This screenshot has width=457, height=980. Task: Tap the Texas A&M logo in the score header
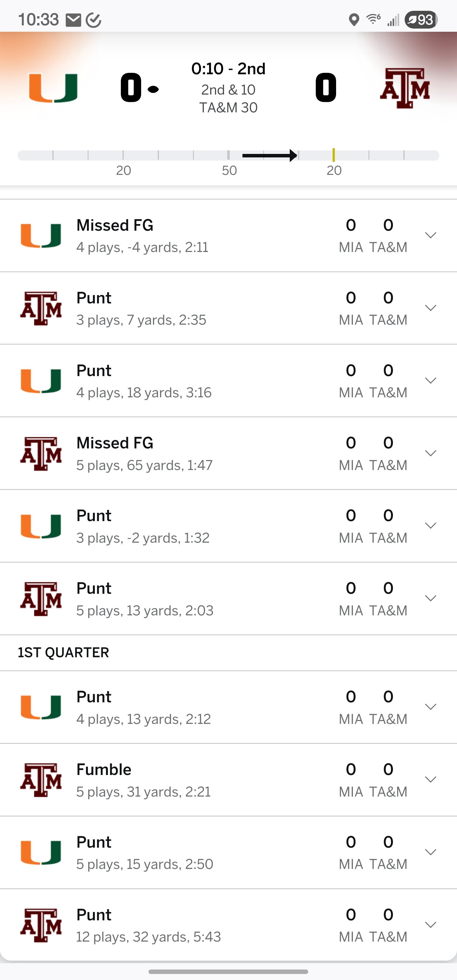(x=405, y=88)
